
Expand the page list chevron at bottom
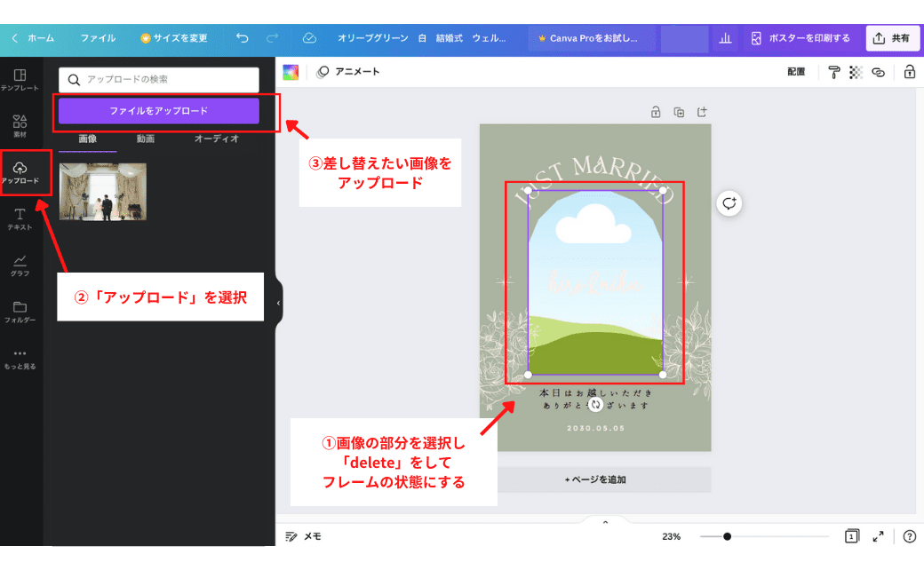point(605,521)
